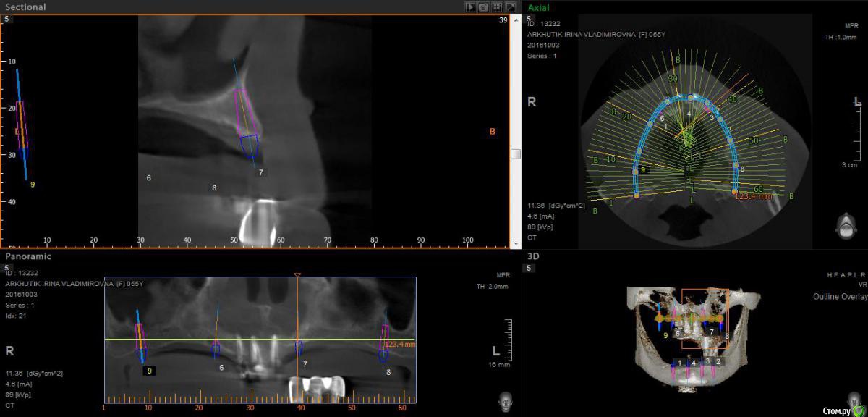Image resolution: width=868 pixels, height=417 pixels.
Task: Click the orange slice marker triangle in Panoramic
Action: (x=297, y=275)
